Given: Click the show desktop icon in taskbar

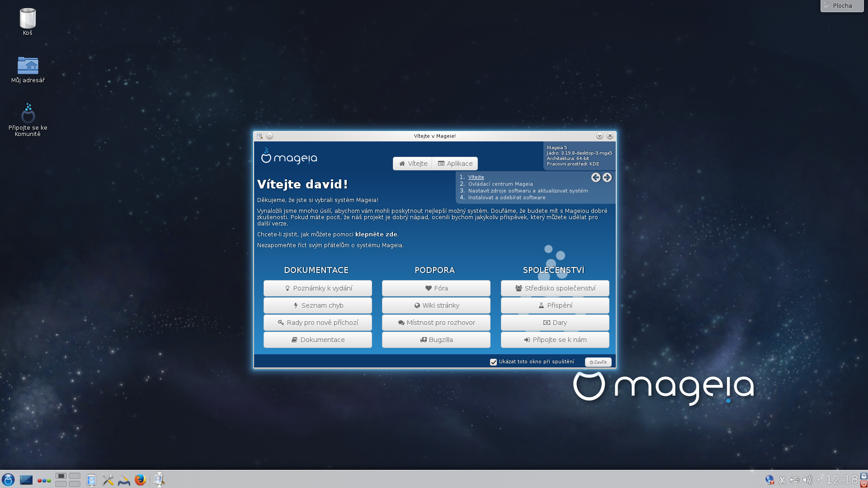Looking at the screenshot, I should (x=26, y=480).
